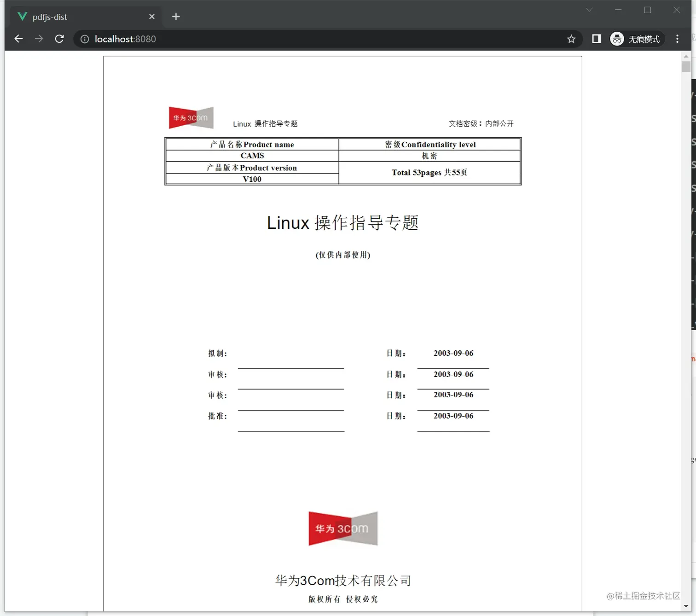Close the pdfjs-dist tab
The image size is (696, 616).
click(152, 17)
